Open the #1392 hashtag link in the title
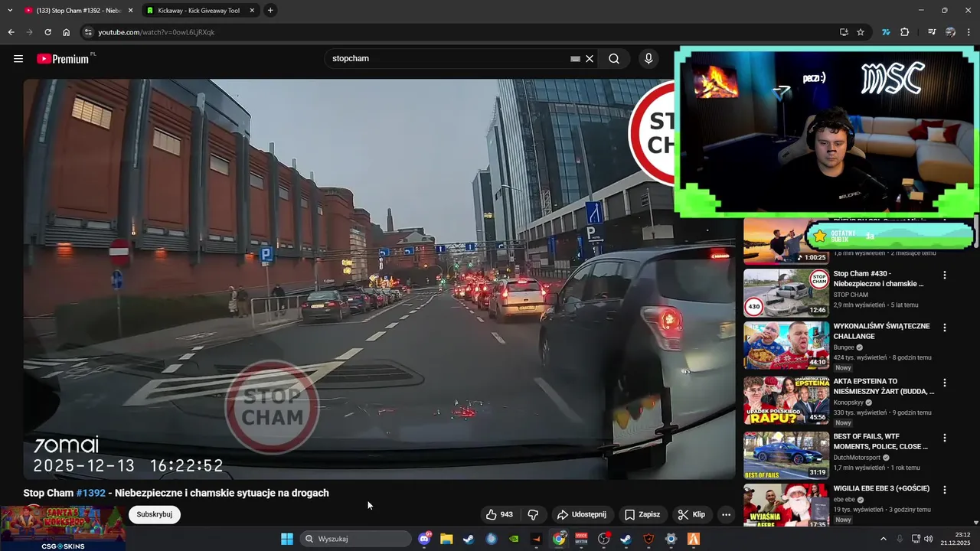The image size is (980, 551). (90, 493)
